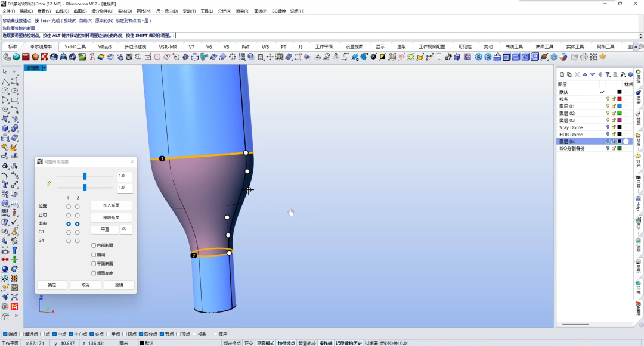Click the multicolor pie sphere toolbar icon
644x346 pixels.
563,57
